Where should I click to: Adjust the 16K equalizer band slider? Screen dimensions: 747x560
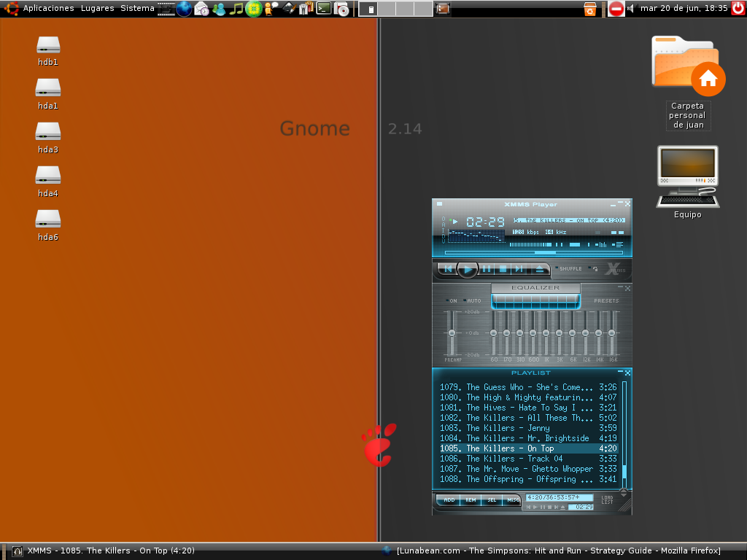[612, 332]
